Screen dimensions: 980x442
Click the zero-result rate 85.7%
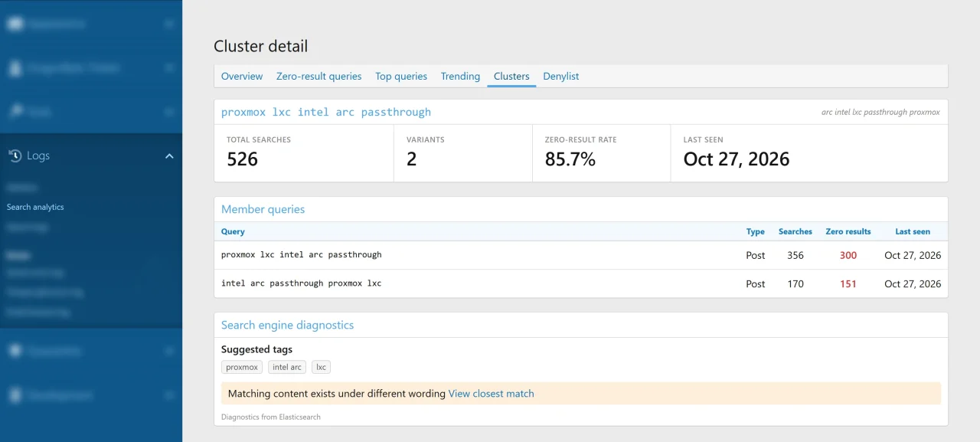pos(570,159)
